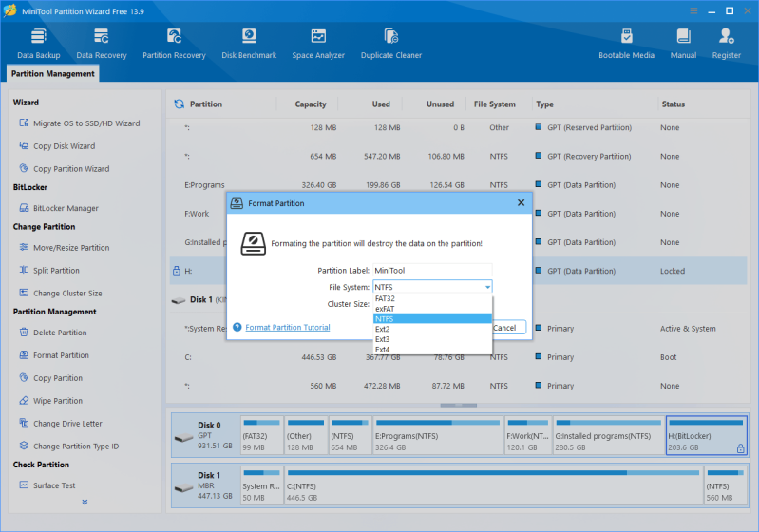
Task: Select C:(NTFS) block in Disk 1 map
Action: pos(494,485)
